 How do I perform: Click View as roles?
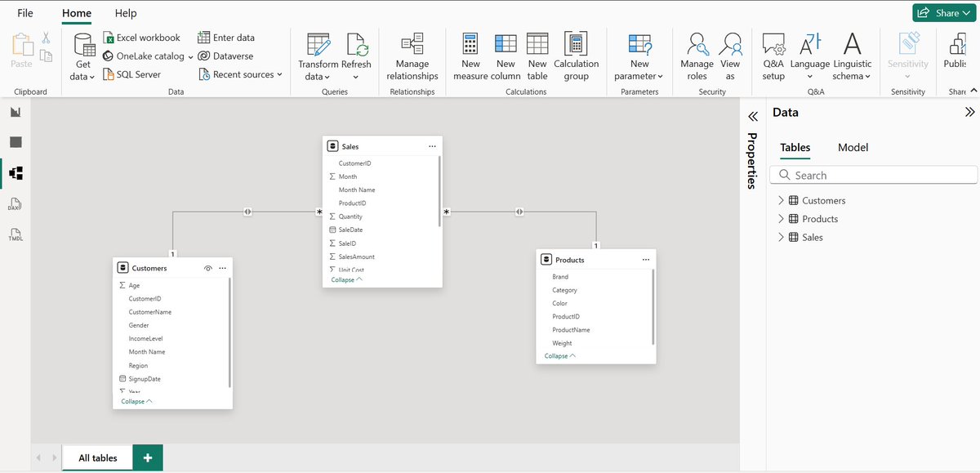pyautogui.click(x=730, y=56)
